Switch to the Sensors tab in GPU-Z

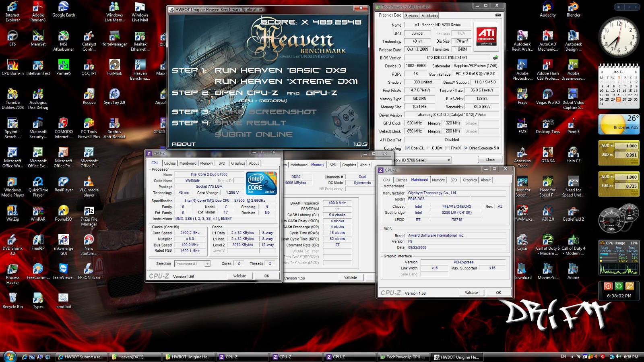(x=411, y=16)
